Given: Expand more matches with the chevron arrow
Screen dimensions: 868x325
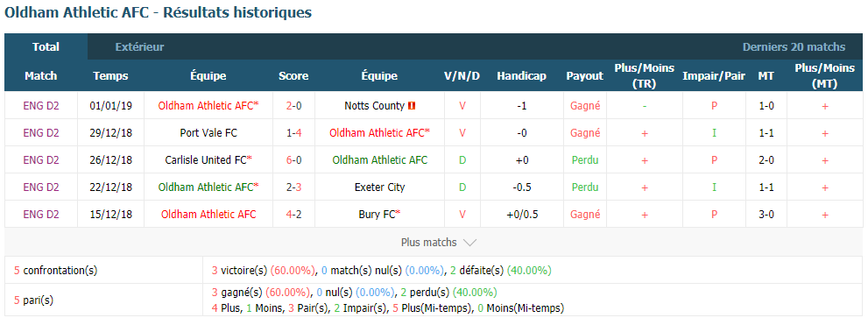Looking at the screenshot, I should point(469,243).
